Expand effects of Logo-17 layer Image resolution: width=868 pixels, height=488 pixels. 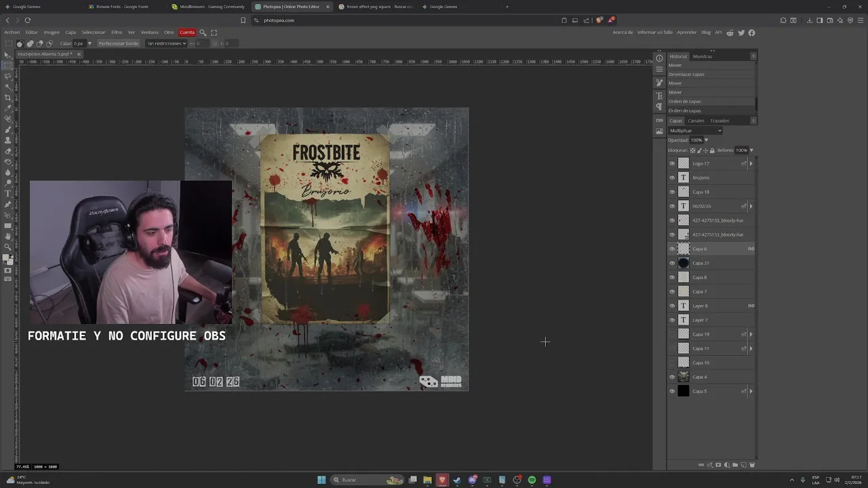[751, 163]
